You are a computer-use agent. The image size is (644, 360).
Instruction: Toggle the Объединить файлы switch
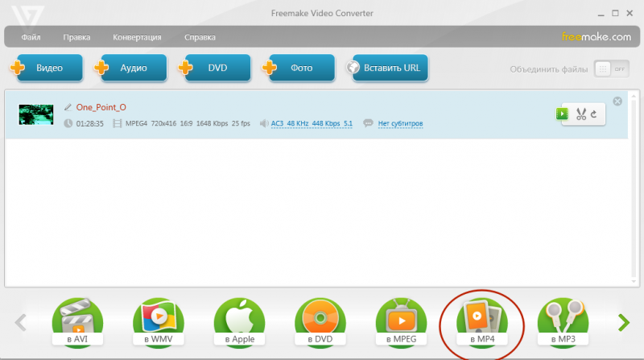611,69
